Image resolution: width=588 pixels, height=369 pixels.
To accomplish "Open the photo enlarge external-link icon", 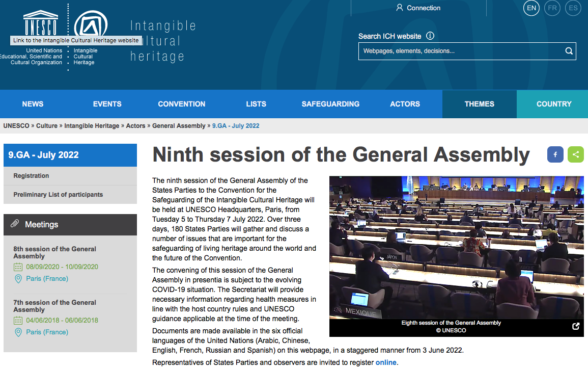I will click(576, 326).
